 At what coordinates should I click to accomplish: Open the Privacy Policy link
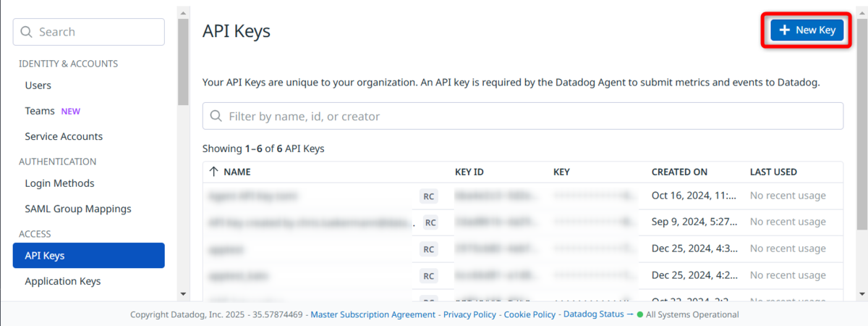[469, 314]
